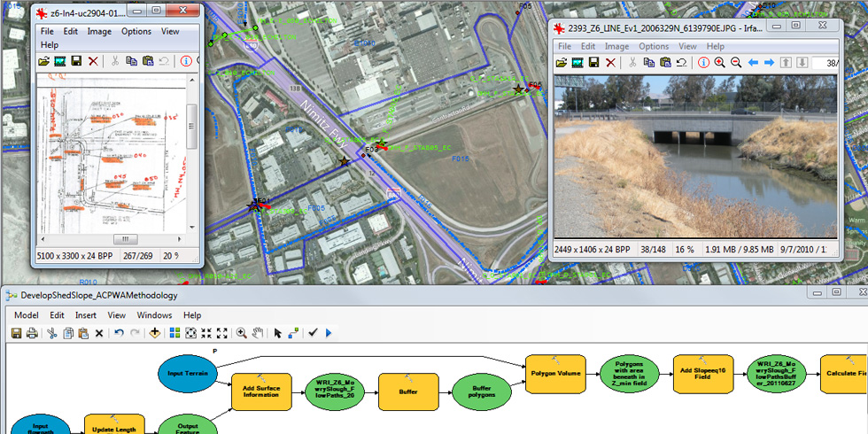The width and height of the screenshot is (868, 434).
Task: Delete file in z6-ln4 IrfanView window
Action: pyautogui.click(x=93, y=61)
